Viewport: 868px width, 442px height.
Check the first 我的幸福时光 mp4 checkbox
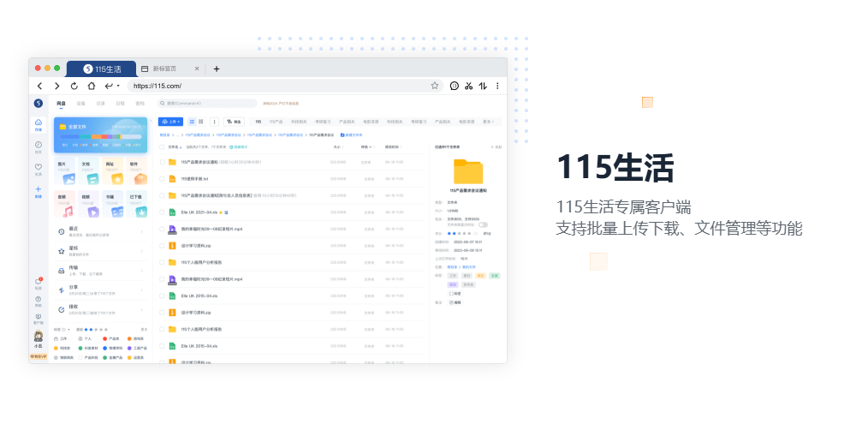tap(162, 229)
